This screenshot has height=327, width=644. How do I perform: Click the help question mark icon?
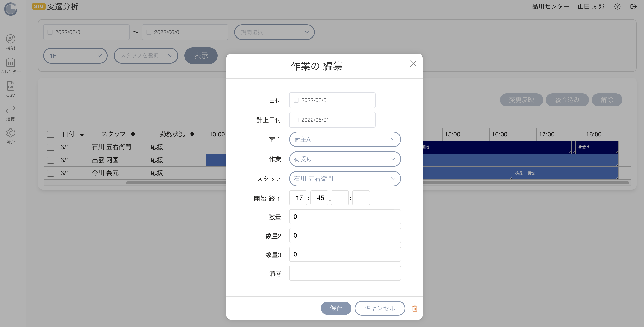(617, 6)
